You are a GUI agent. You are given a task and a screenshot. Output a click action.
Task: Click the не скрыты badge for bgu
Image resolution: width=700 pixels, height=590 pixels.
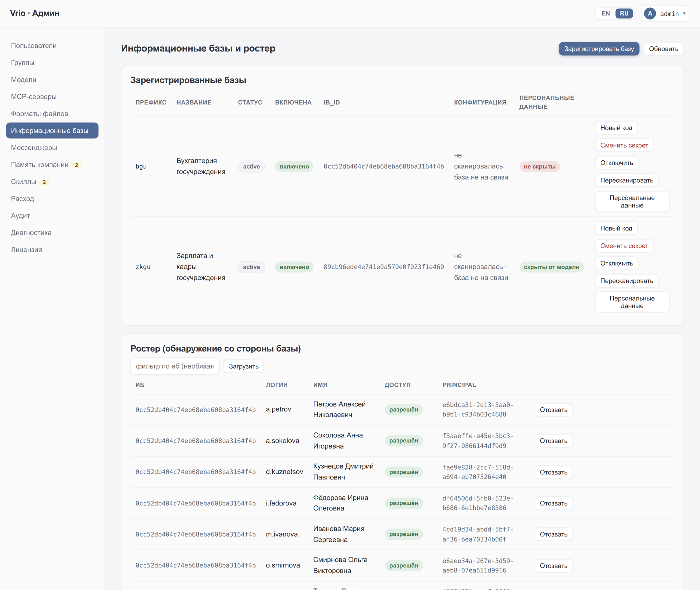pyautogui.click(x=539, y=166)
